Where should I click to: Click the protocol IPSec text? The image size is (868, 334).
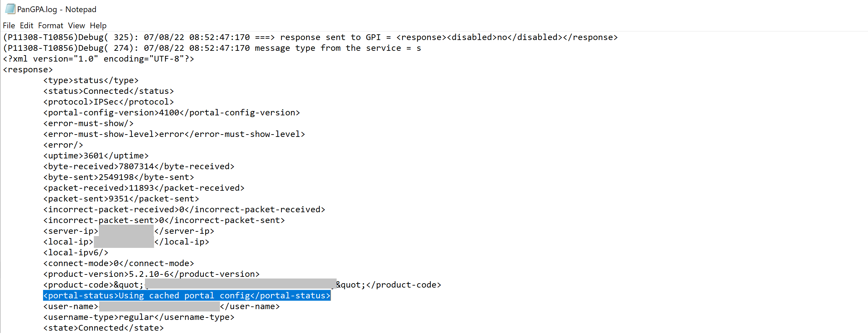[108, 102]
